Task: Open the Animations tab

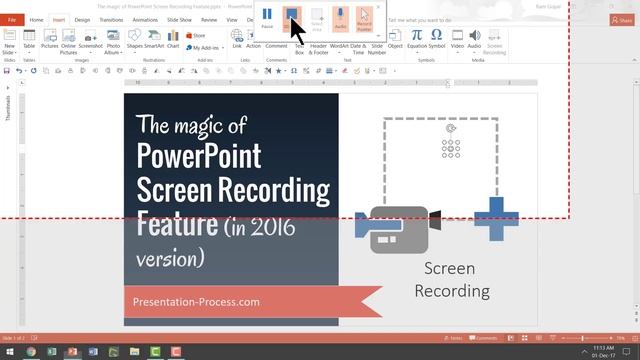Action: (145, 20)
